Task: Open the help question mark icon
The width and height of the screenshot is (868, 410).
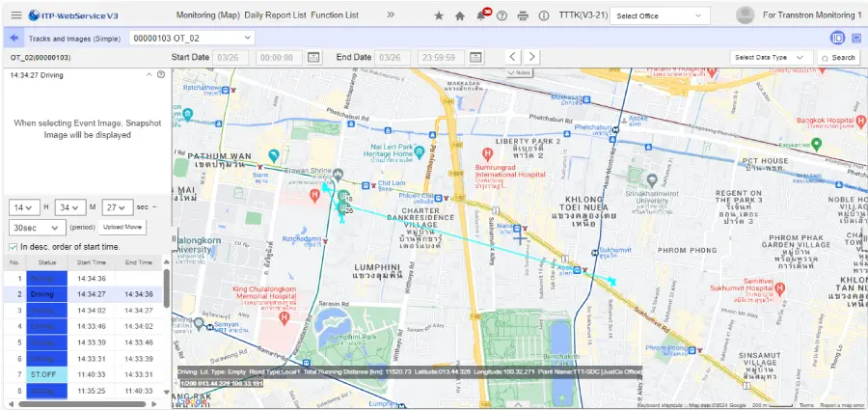Action: pos(502,15)
